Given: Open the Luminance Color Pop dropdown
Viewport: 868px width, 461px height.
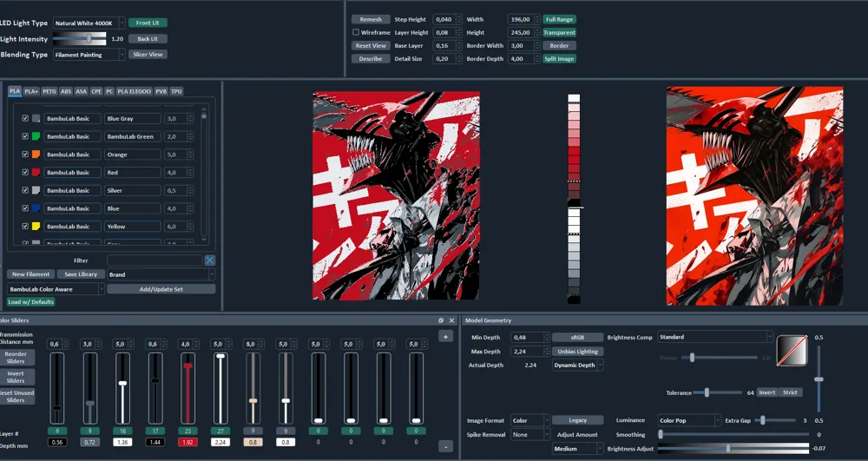Looking at the screenshot, I should pyautogui.click(x=688, y=420).
